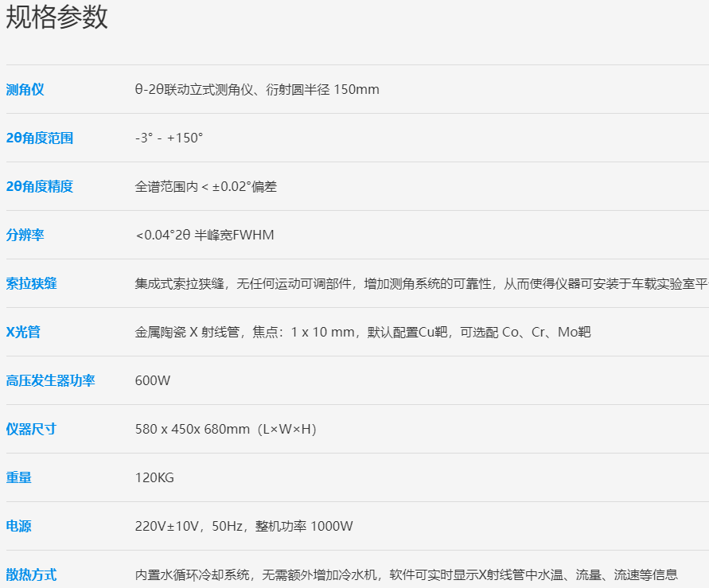The image size is (709, 588).
Task: Click the 散热方式 label
Action: pos(31,574)
